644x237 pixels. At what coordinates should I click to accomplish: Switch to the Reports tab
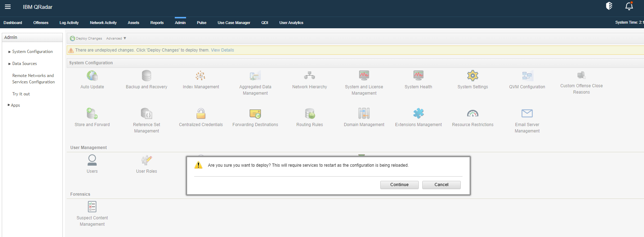point(157,23)
